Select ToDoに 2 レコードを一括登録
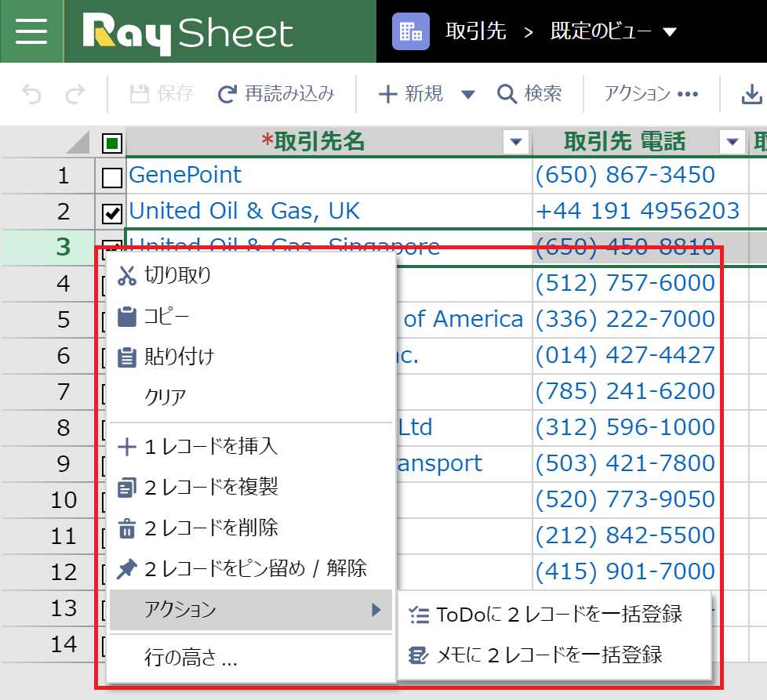The height and width of the screenshot is (700, 767). coord(554,615)
